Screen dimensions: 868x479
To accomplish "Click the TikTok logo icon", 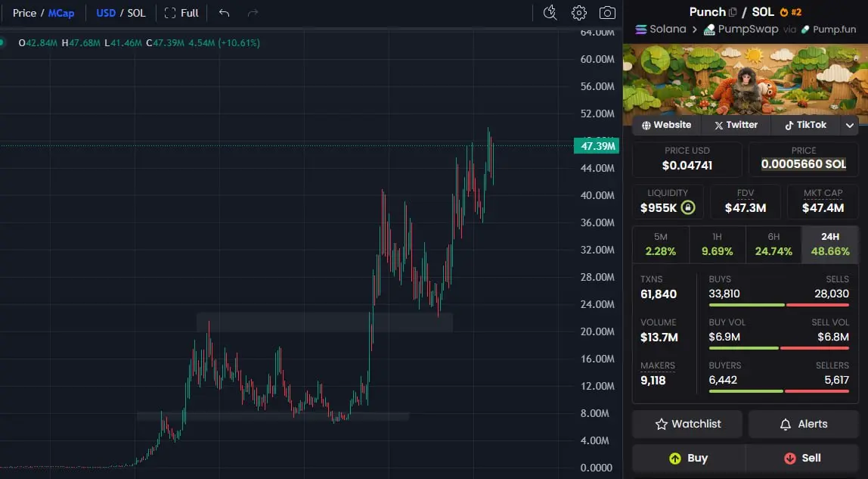I will click(x=789, y=125).
